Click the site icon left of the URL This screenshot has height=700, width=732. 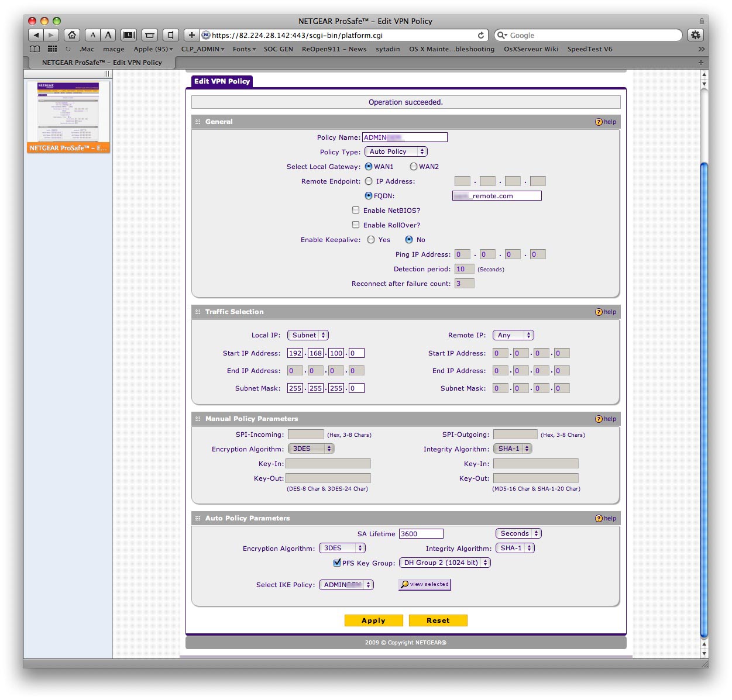206,35
